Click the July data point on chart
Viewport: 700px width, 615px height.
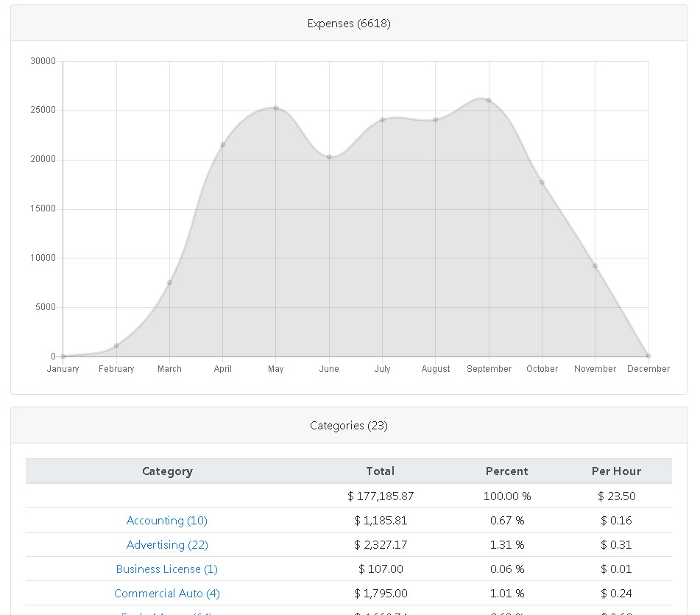pyautogui.click(x=382, y=120)
